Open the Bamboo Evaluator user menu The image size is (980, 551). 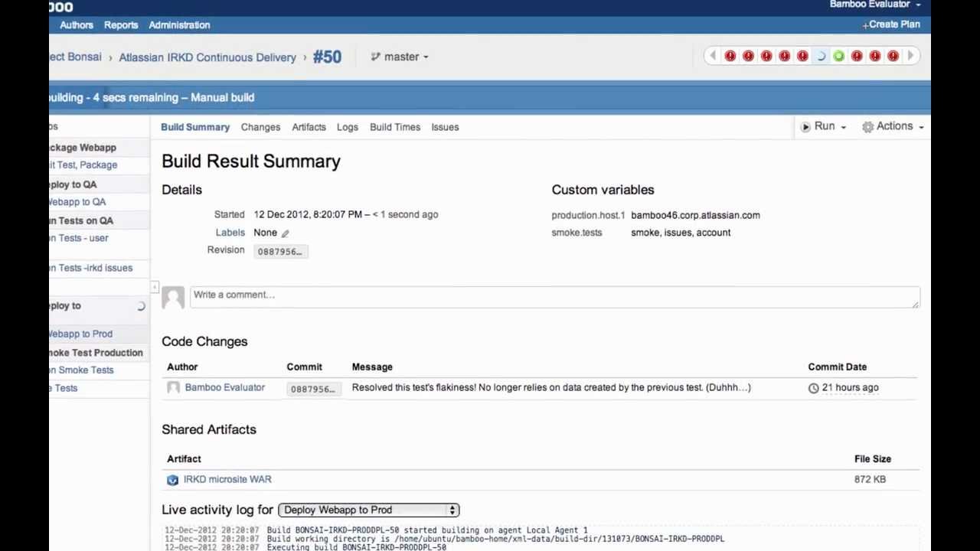(875, 5)
